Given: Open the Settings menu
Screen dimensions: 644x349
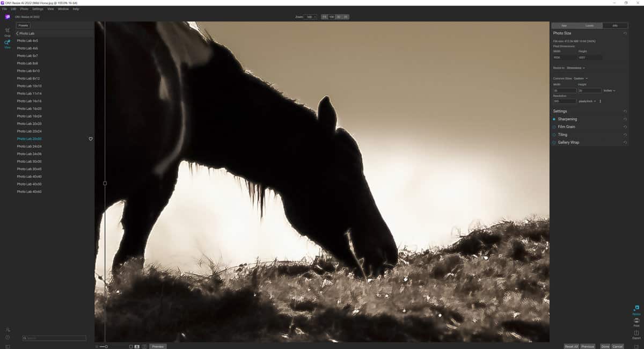Looking at the screenshot, I should [x=38, y=9].
